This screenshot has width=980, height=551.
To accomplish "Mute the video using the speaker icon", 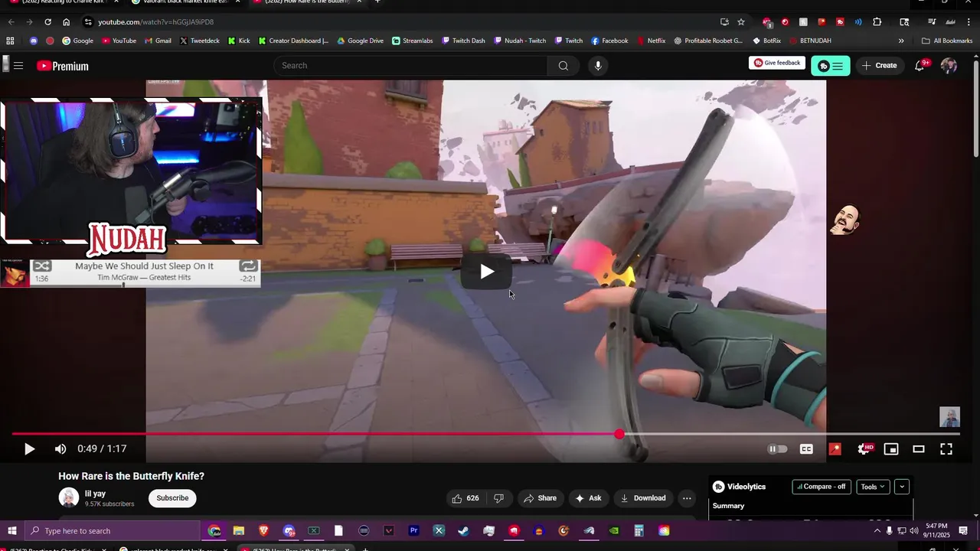I will (60, 449).
